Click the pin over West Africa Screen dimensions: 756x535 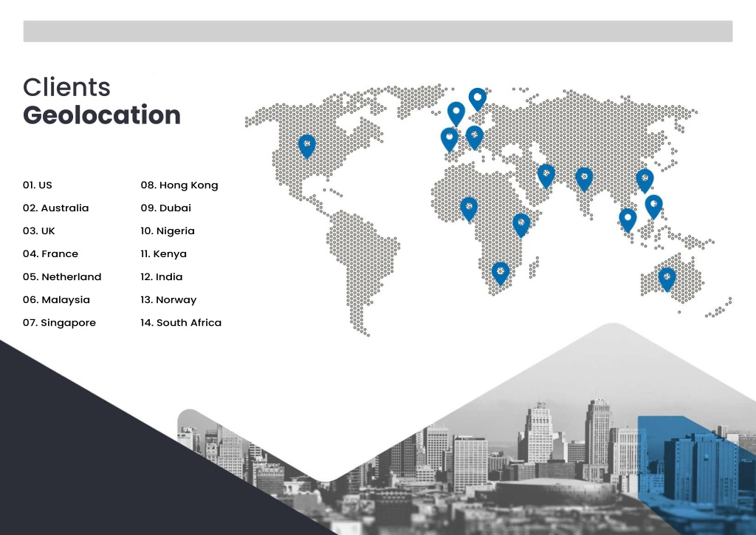click(469, 209)
